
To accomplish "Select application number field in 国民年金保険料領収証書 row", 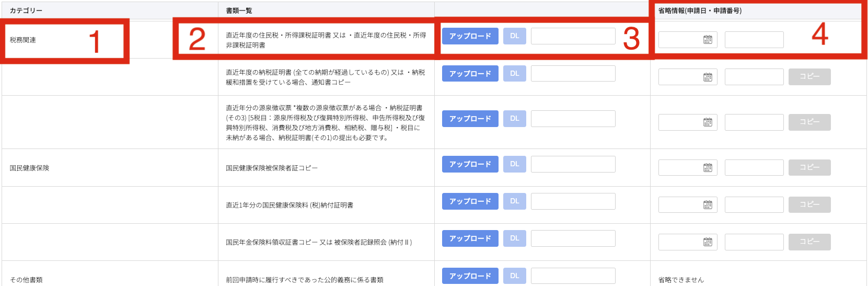I will (x=754, y=242).
